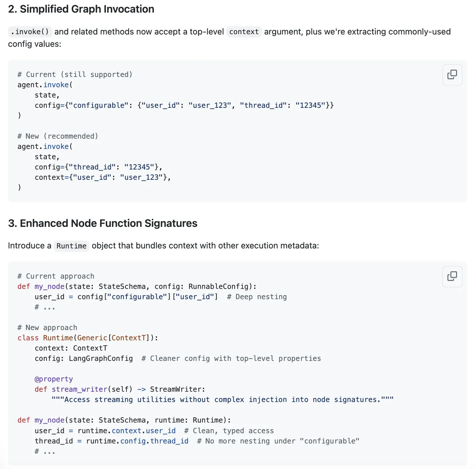This screenshot has height=469, width=476.
Task: Click the '# Current approach' comment
Action: [x=56, y=276]
